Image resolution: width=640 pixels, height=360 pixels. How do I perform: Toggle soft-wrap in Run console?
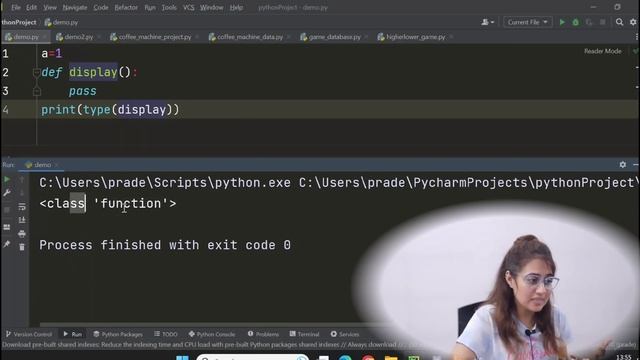[22, 207]
